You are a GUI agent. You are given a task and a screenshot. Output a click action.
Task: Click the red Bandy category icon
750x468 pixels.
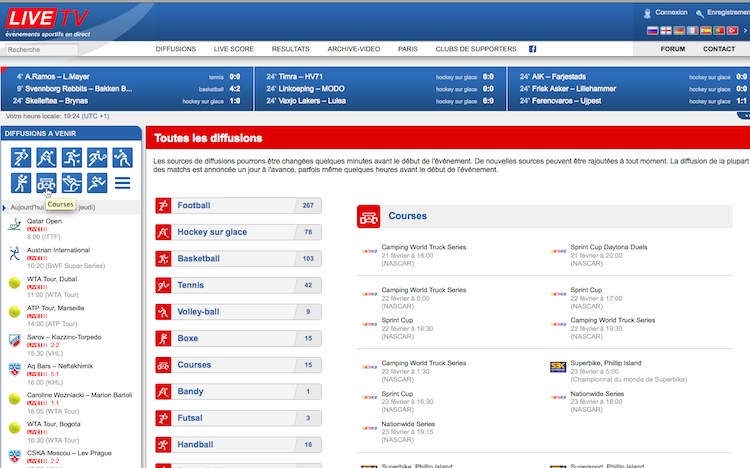pyautogui.click(x=163, y=391)
